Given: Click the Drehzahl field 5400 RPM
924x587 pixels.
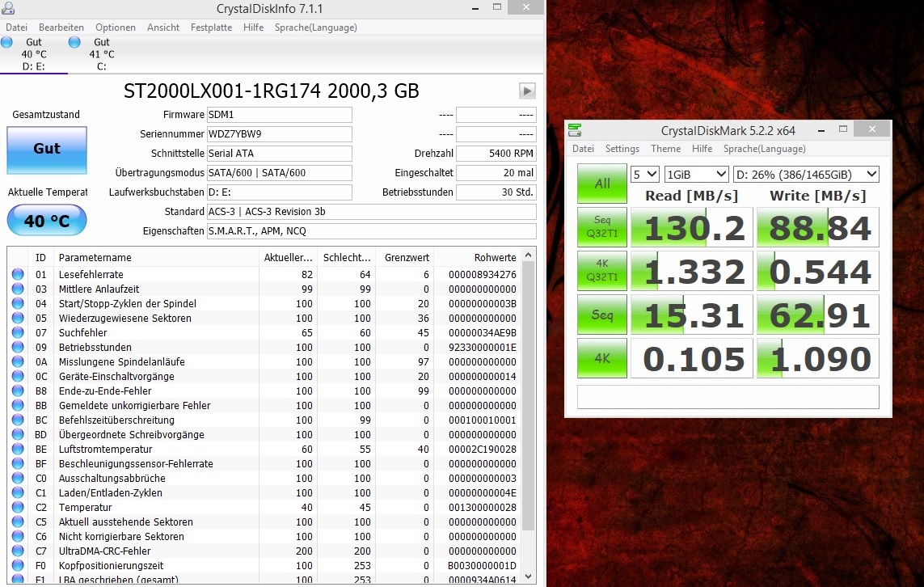Looking at the screenshot, I should [x=496, y=154].
